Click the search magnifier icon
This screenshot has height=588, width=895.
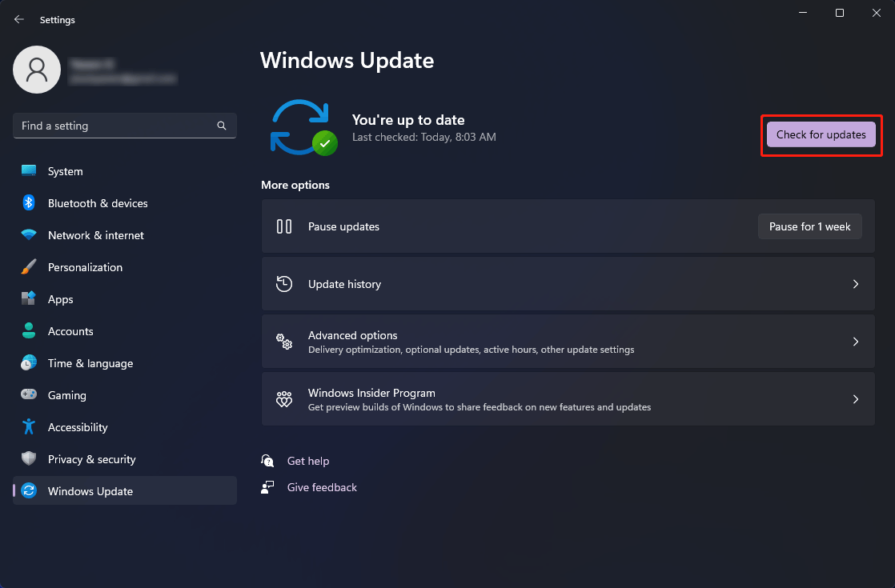point(222,126)
